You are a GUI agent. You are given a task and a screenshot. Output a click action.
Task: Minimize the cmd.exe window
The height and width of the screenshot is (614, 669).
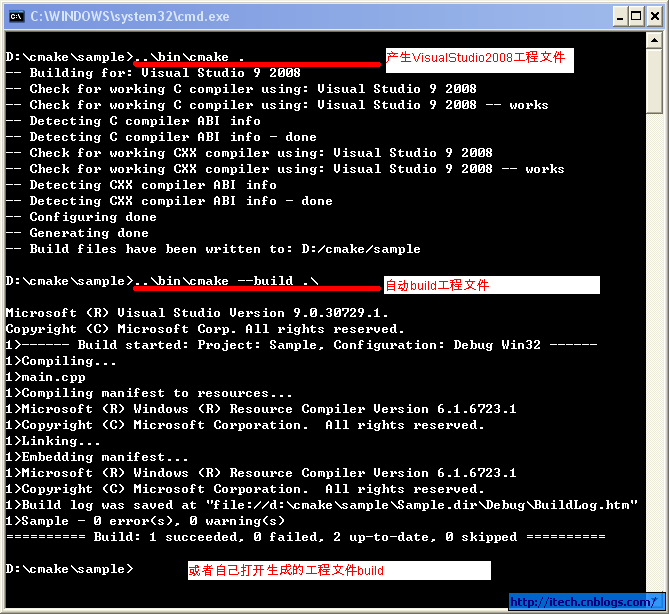620,17
